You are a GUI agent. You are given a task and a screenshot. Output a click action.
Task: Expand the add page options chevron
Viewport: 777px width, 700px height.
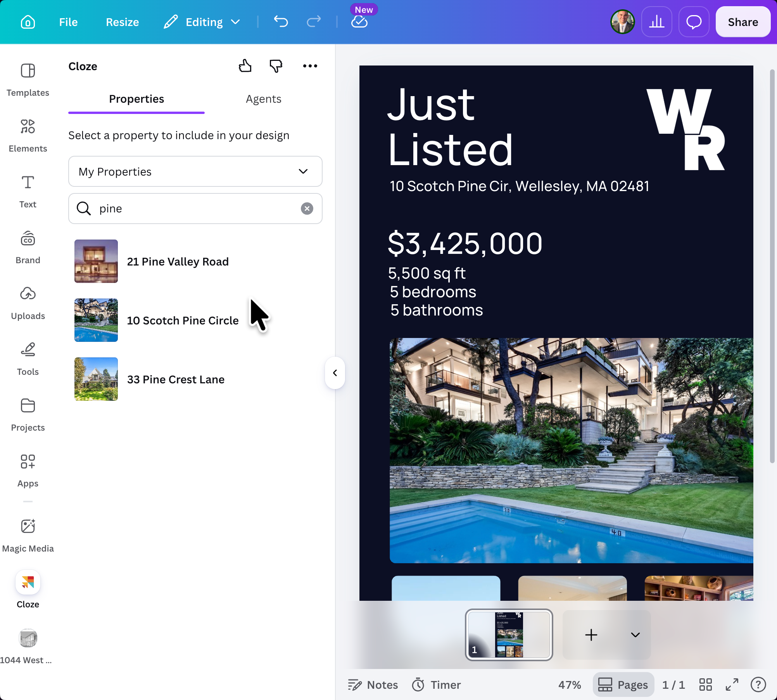coord(635,635)
